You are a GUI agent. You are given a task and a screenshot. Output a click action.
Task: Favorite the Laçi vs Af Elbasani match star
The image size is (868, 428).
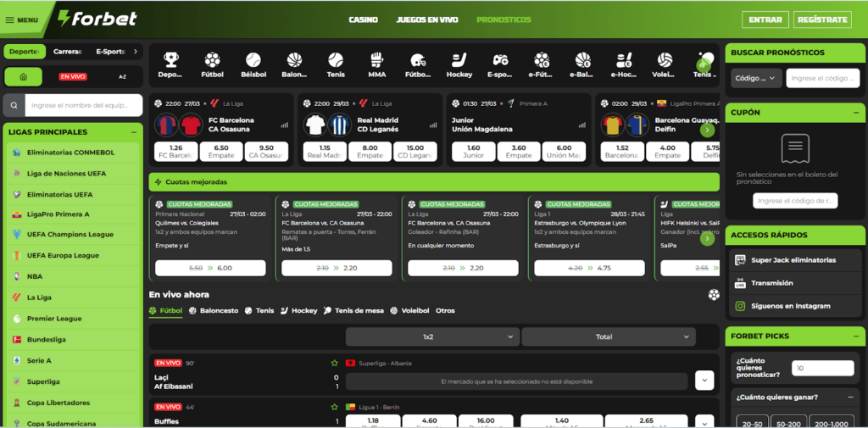point(334,364)
